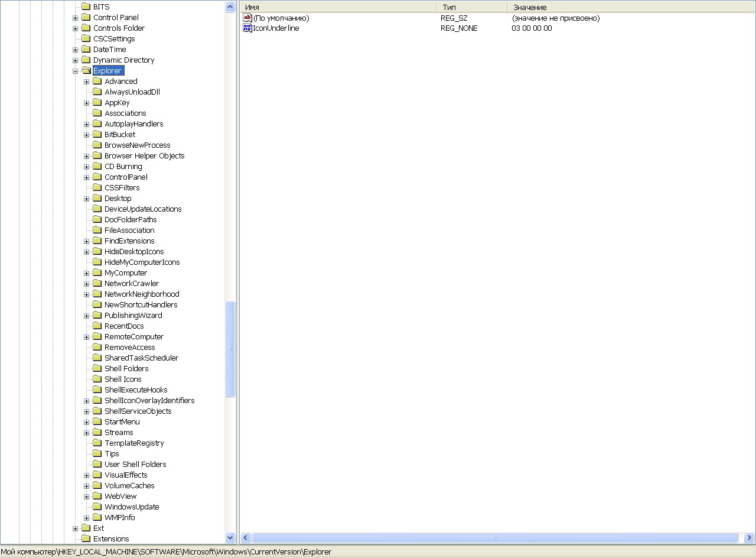Select the WindowsUpdate folder icon
Viewport: 756px width, 558px height.
pos(97,507)
